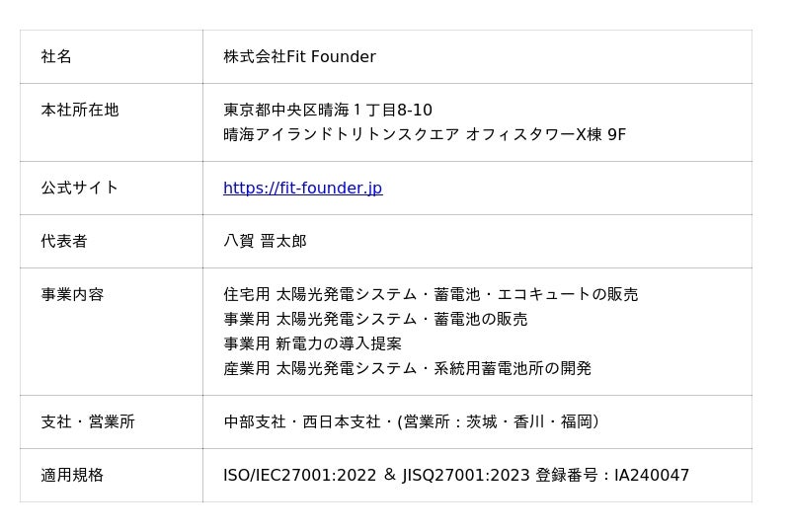Viewport: 790px width, 532px height.
Task: Click the 事業用 新電力の導入提案 line
Action: coord(312,344)
